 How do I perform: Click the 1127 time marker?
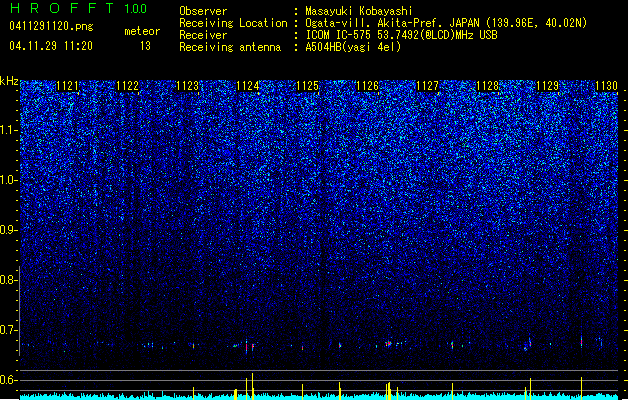coord(428,86)
